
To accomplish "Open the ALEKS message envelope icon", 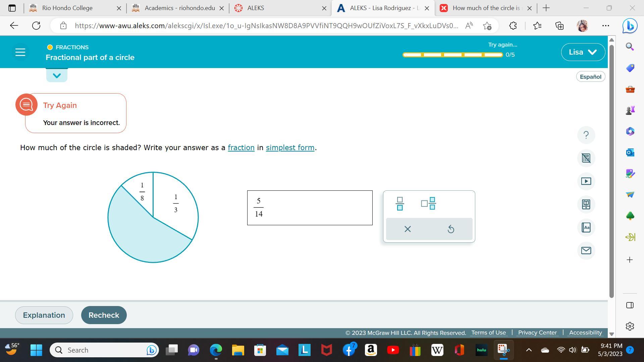I will click(586, 251).
